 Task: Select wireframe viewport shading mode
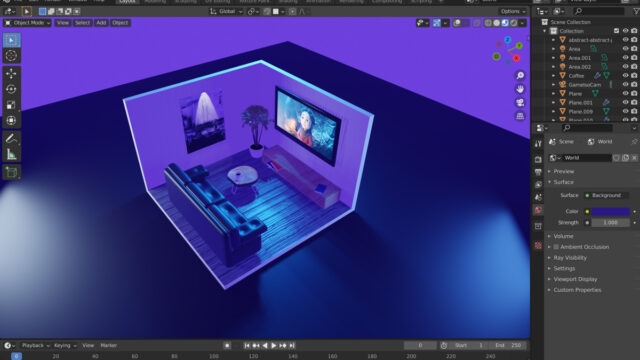point(488,23)
